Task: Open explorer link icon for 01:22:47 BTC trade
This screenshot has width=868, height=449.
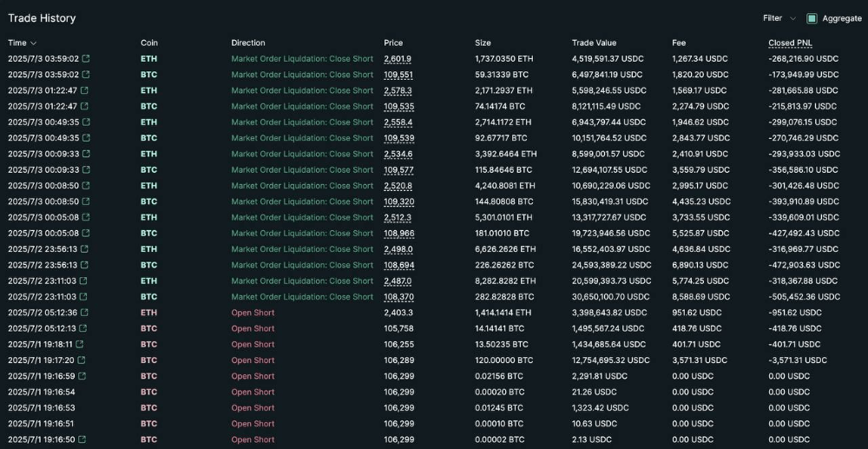Action: pyautogui.click(x=83, y=106)
